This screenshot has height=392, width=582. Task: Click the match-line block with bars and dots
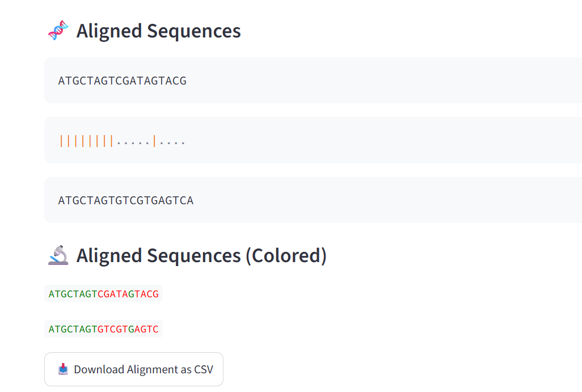(x=313, y=140)
